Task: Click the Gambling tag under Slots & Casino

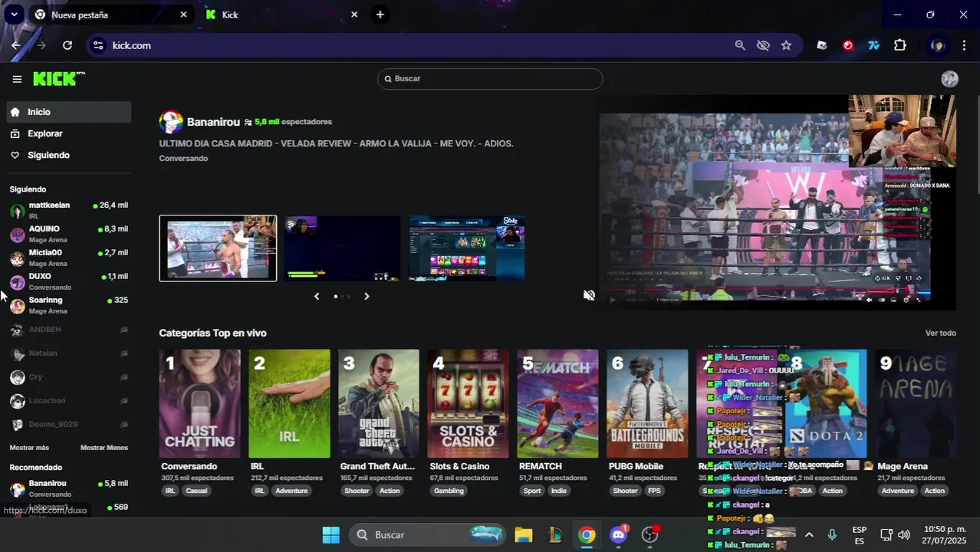Action: 449,491
